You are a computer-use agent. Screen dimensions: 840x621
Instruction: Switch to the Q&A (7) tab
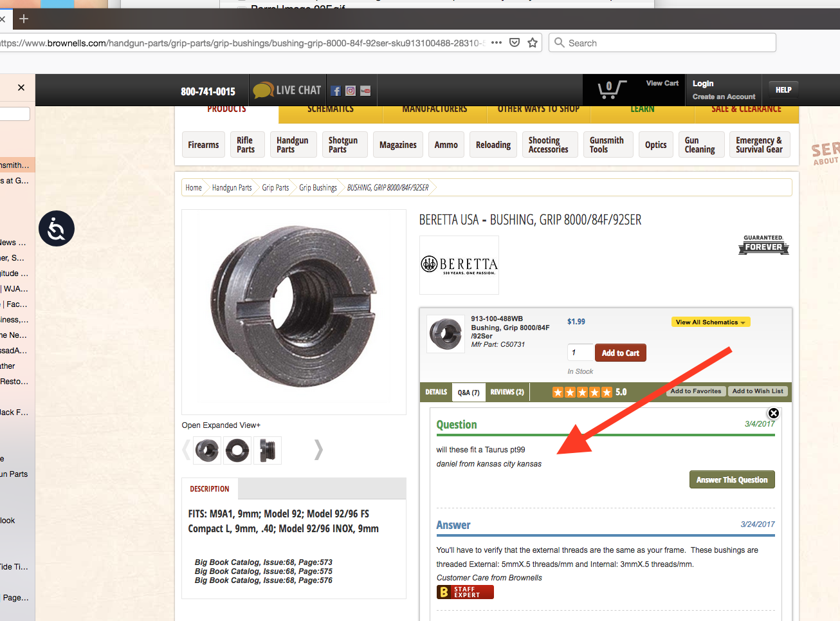(468, 392)
